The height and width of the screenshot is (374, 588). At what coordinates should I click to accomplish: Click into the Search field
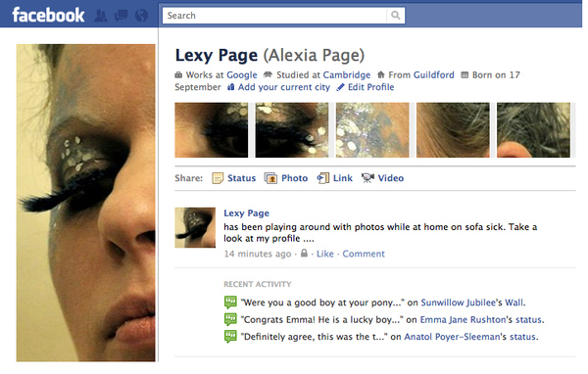(x=274, y=16)
